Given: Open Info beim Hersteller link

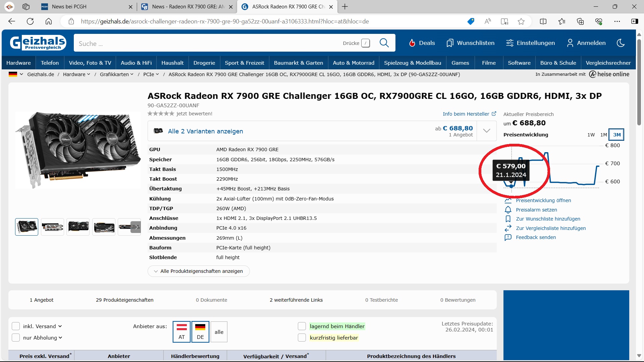Looking at the screenshot, I should tap(469, 114).
